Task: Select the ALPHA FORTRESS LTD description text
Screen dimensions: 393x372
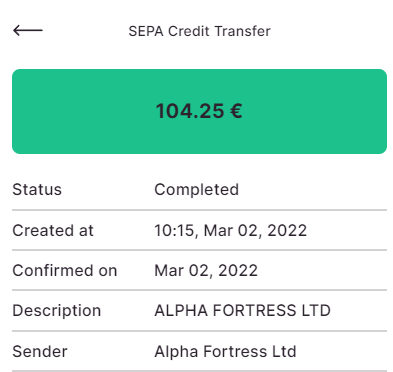Action: coord(242,311)
